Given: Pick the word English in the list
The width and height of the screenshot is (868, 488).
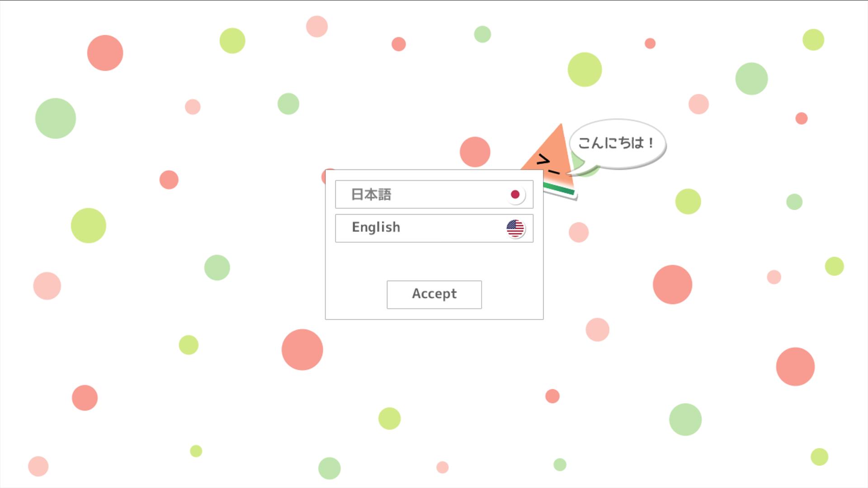Looking at the screenshot, I should click(x=376, y=227).
